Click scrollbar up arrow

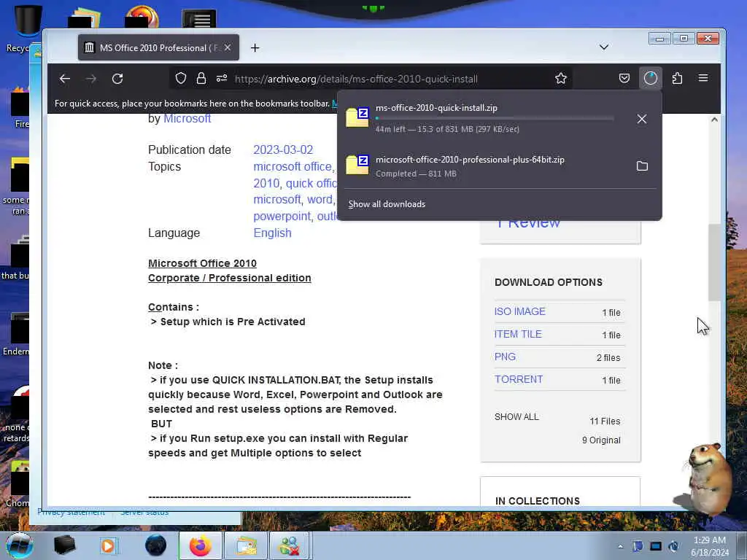click(714, 120)
